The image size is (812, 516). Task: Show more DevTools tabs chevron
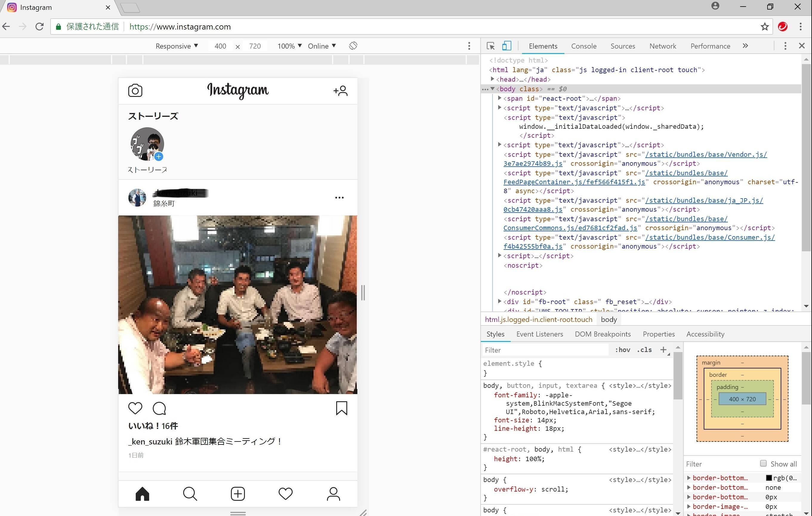[745, 46]
